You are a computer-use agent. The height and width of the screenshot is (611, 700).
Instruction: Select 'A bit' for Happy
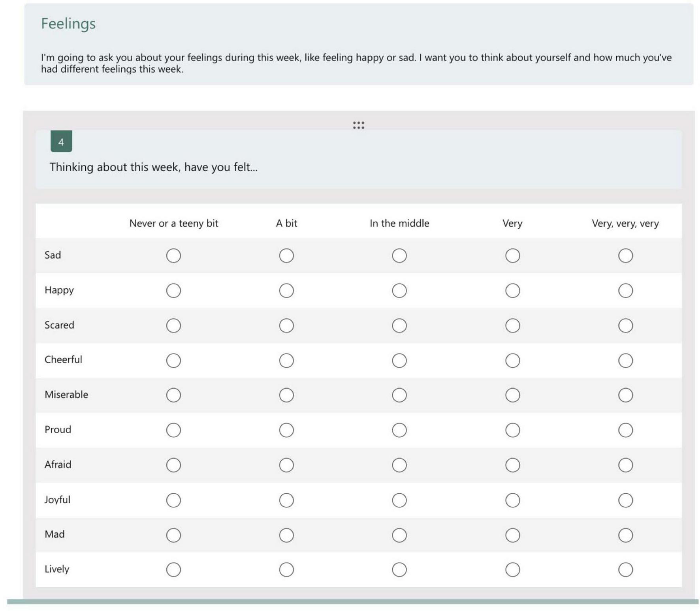286,291
